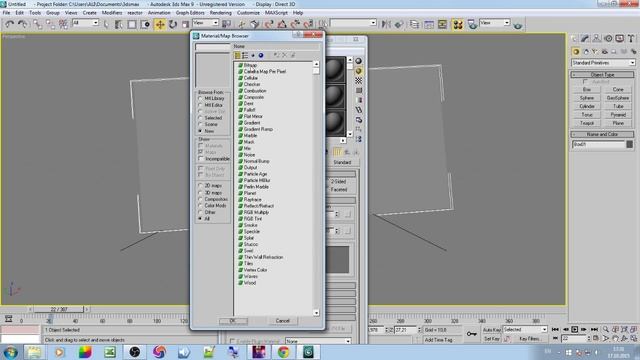Open Schematic View from the toolbar
The height and width of the screenshot is (360, 640).
(x=442, y=24)
